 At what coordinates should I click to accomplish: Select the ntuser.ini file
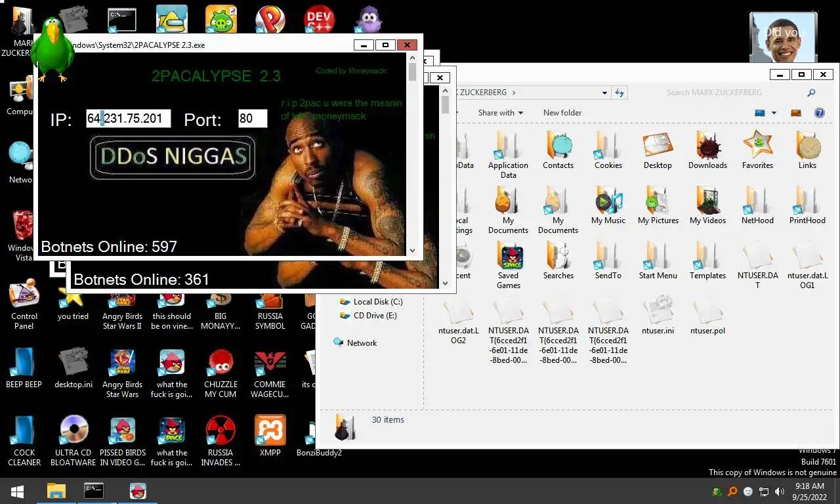658,316
